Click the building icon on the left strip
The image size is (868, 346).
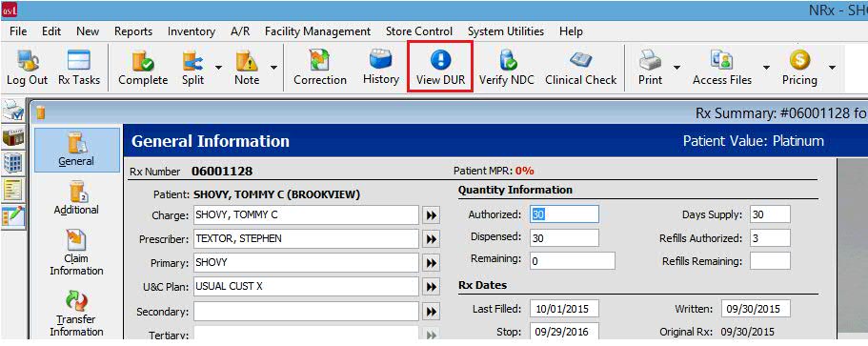click(12, 163)
